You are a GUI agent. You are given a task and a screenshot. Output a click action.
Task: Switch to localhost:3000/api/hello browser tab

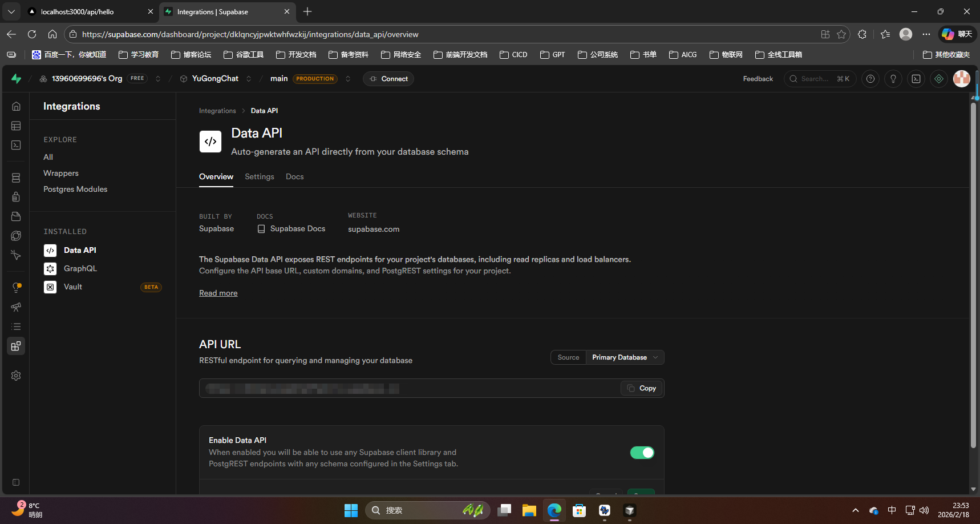[91, 11]
